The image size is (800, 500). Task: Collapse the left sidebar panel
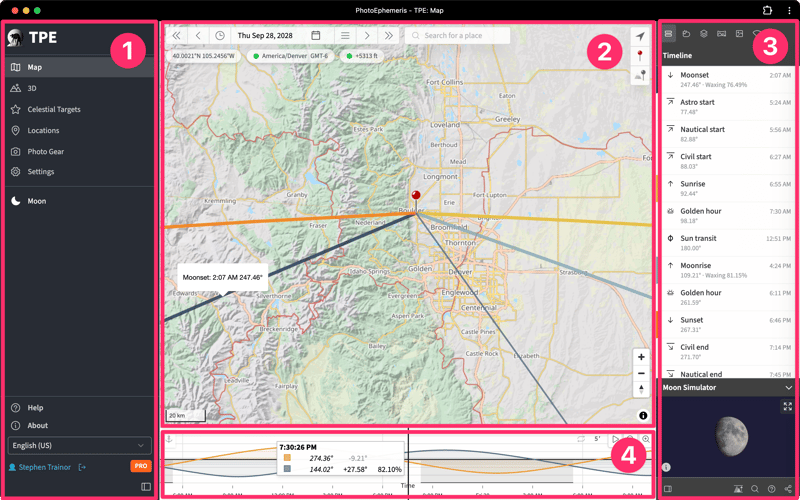coord(146,487)
